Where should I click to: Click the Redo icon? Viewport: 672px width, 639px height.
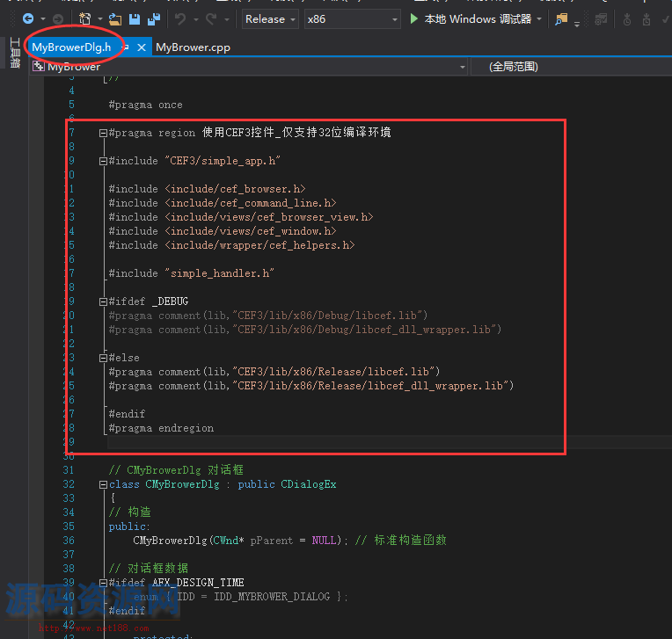[211, 18]
